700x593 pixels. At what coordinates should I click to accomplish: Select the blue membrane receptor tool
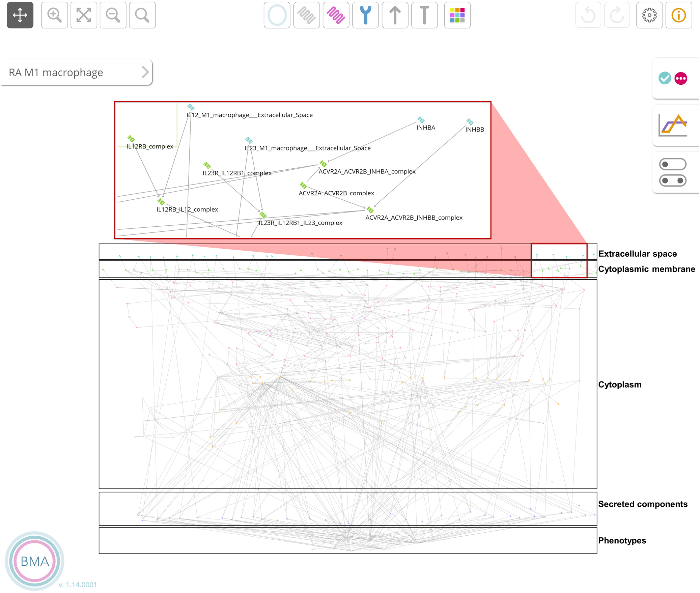[365, 15]
